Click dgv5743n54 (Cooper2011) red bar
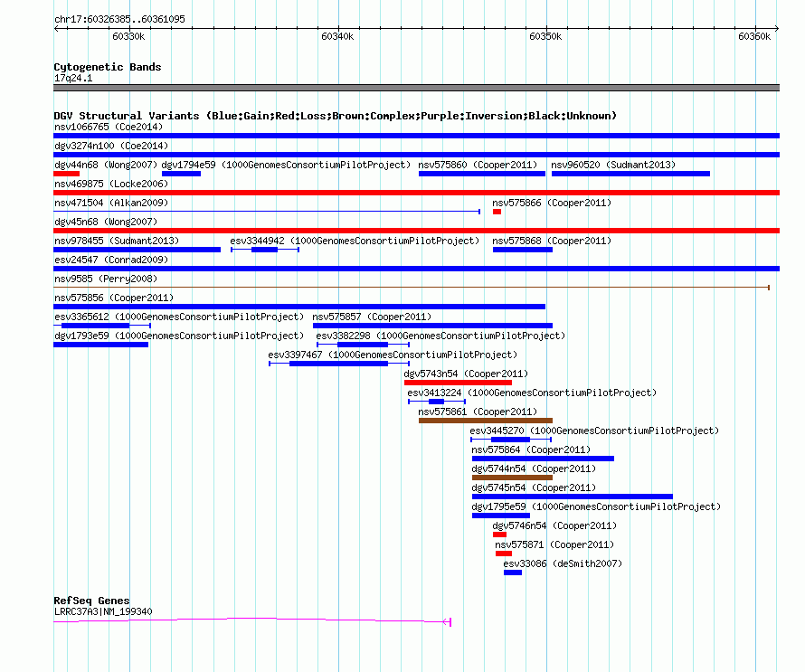805x672 pixels. [x=458, y=383]
